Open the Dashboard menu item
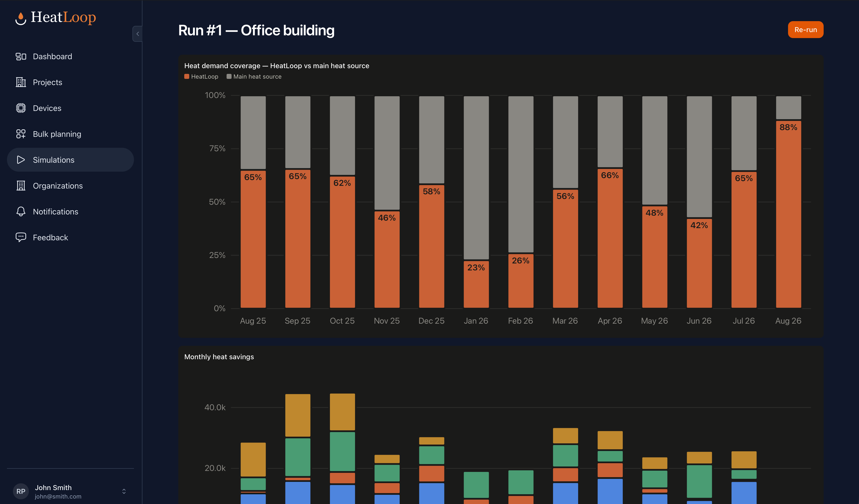This screenshot has width=859, height=504. (x=70, y=56)
